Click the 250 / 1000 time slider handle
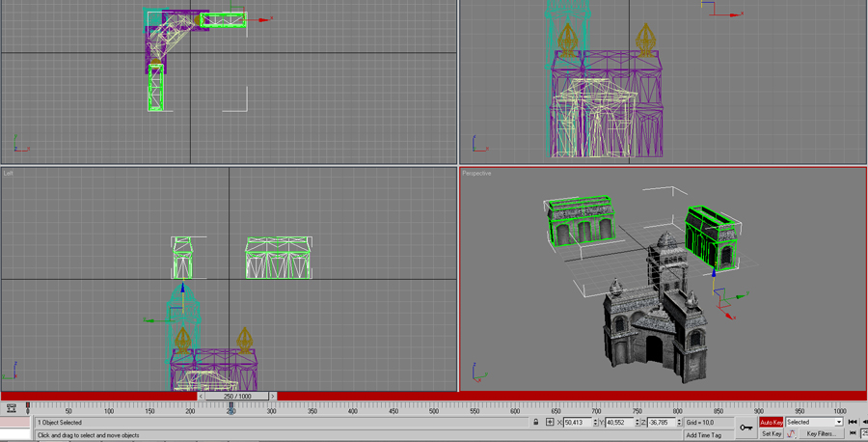The width and height of the screenshot is (868, 442). click(x=236, y=397)
